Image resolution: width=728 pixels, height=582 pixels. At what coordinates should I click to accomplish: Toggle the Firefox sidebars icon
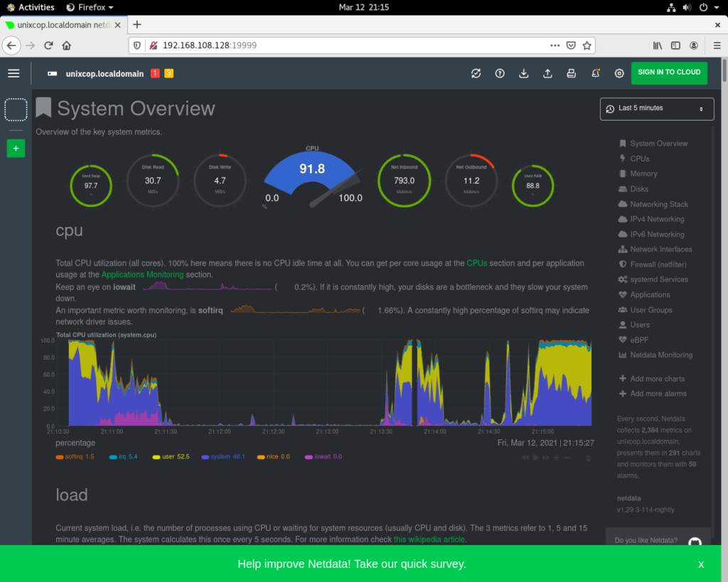click(x=675, y=45)
